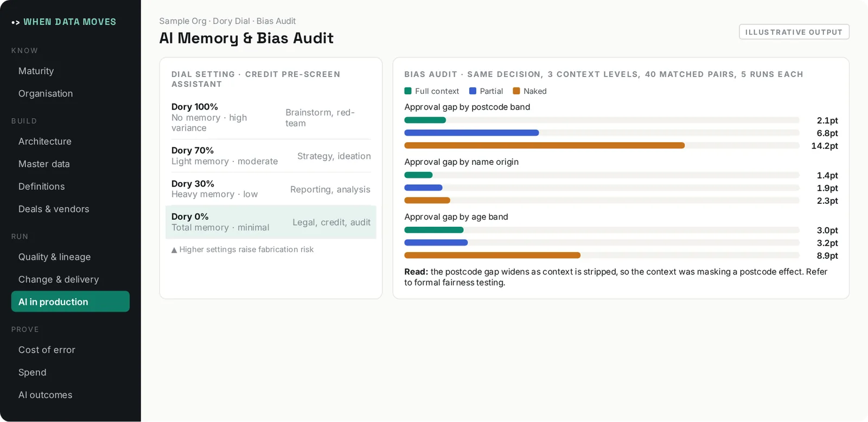Image resolution: width=868 pixels, height=422 pixels.
Task: Click the Brainstorm, red-team use label
Action: click(x=320, y=118)
